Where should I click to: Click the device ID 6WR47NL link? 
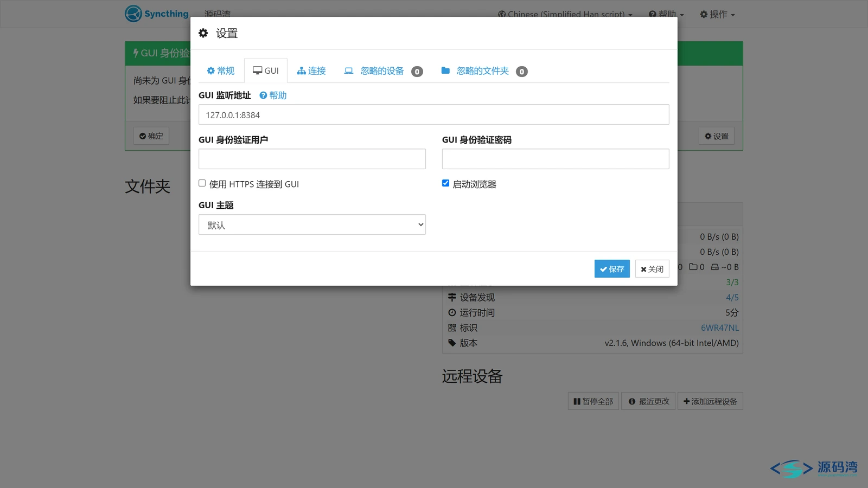pos(720,328)
